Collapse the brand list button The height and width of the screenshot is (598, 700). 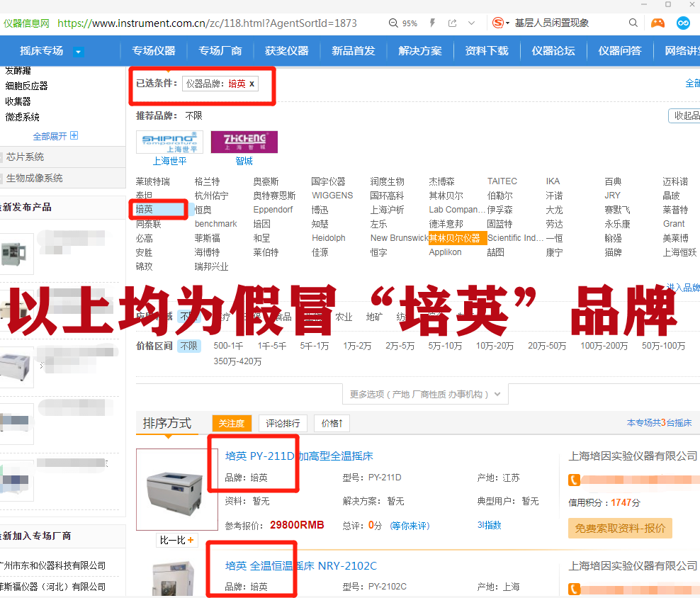point(685,115)
